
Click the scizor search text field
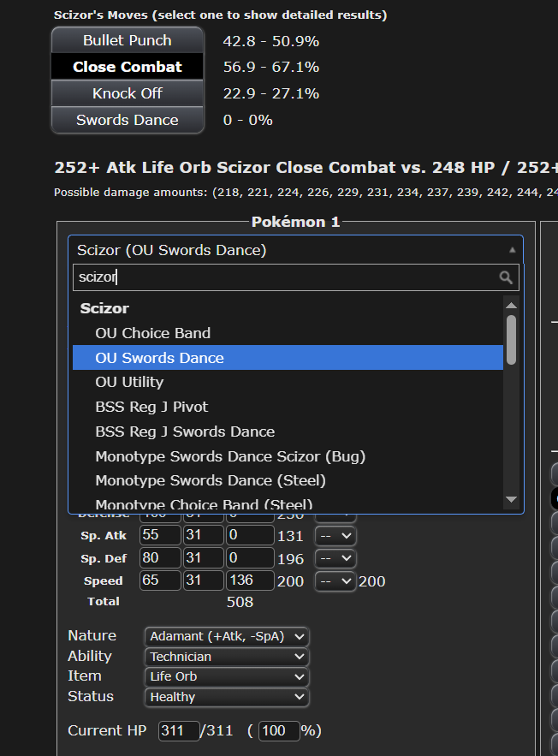296,277
